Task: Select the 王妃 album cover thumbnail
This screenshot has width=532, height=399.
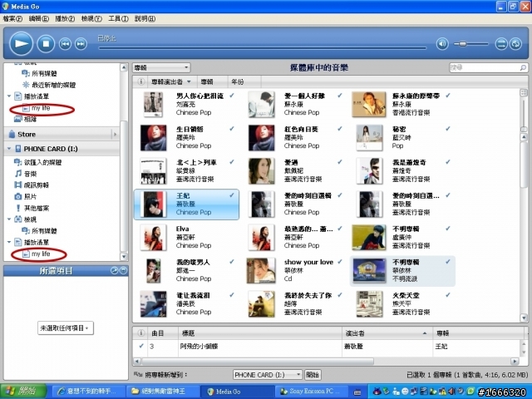Action: 153,204
